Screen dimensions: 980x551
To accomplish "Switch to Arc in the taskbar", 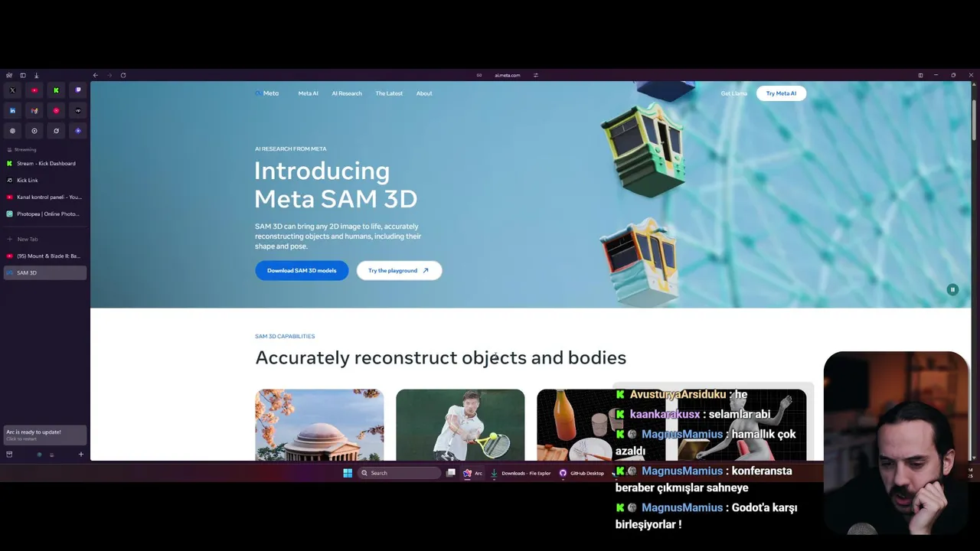I will click(x=472, y=473).
